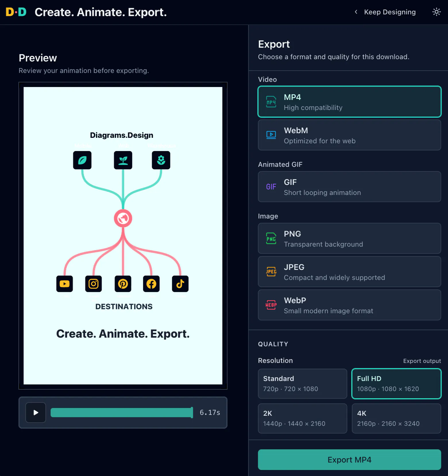
Task: Select JPEG Compact and widely supported
Action: pos(349,272)
